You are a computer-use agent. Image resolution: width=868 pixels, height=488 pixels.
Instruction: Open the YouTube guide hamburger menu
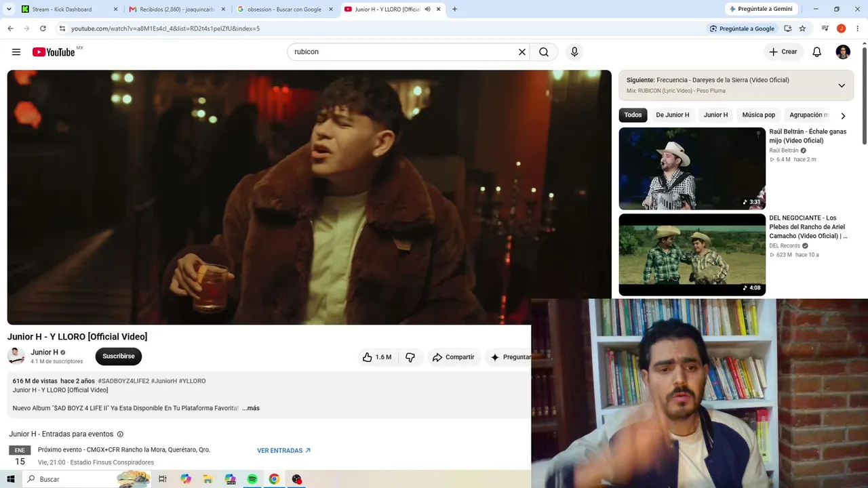(16, 52)
